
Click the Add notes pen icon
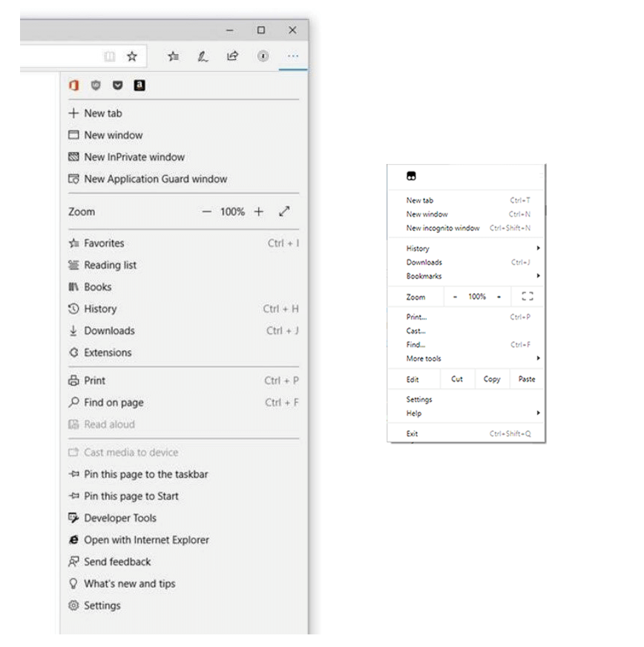(203, 56)
